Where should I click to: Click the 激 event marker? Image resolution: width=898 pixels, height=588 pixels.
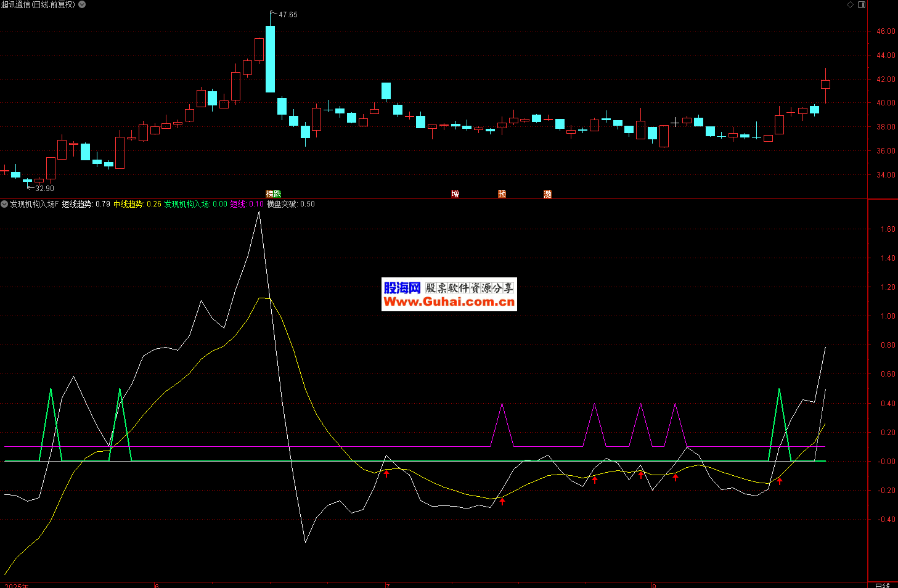coord(548,194)
